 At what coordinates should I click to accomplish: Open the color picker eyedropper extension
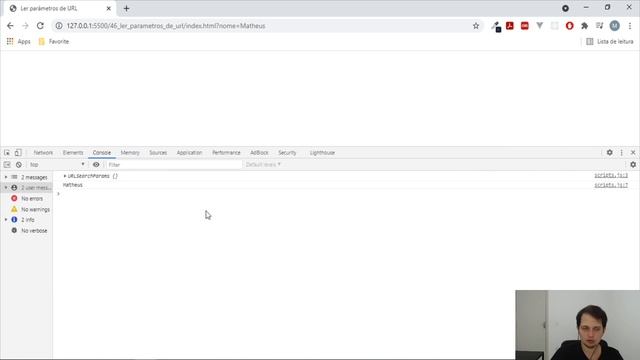[x=496, y=26]
